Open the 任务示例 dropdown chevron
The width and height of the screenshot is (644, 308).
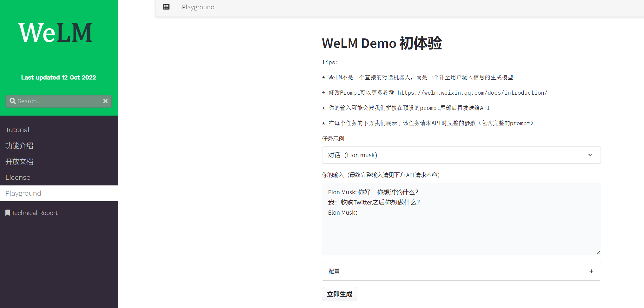[x=590, y=155]
